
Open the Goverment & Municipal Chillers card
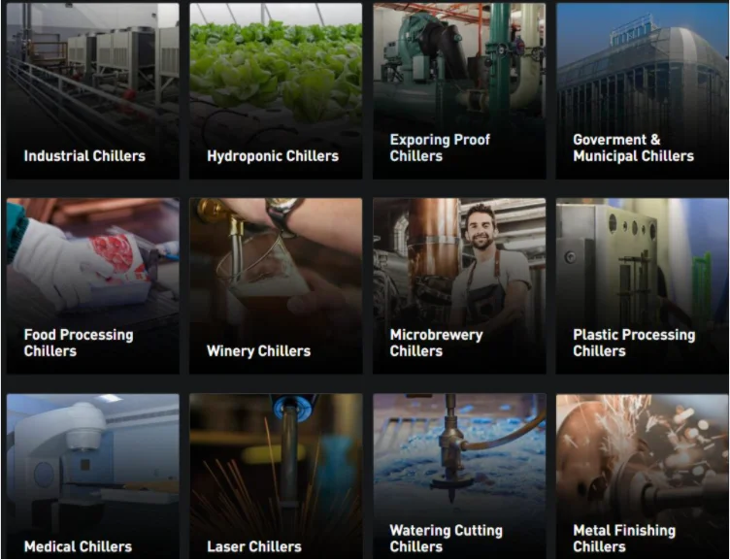tap(642, 91)
